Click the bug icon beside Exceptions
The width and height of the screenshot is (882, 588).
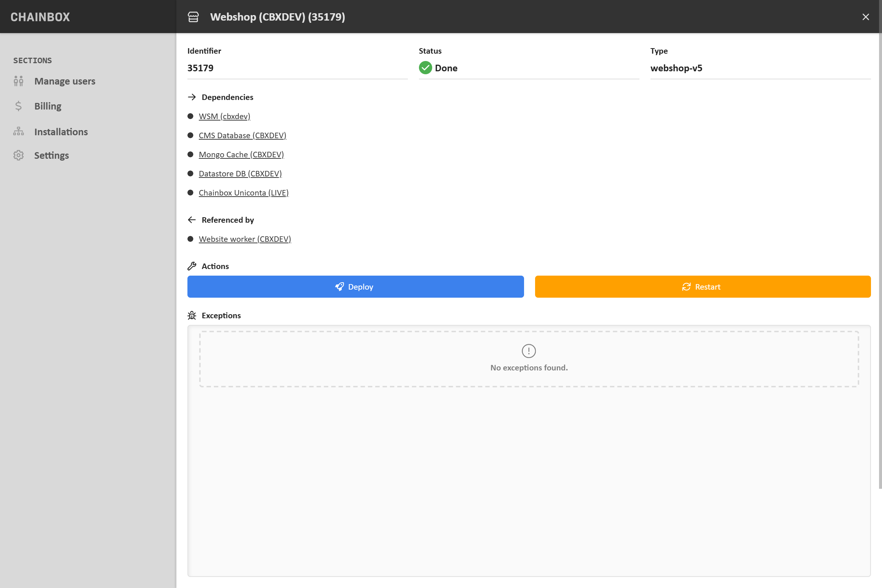point(192,315)
